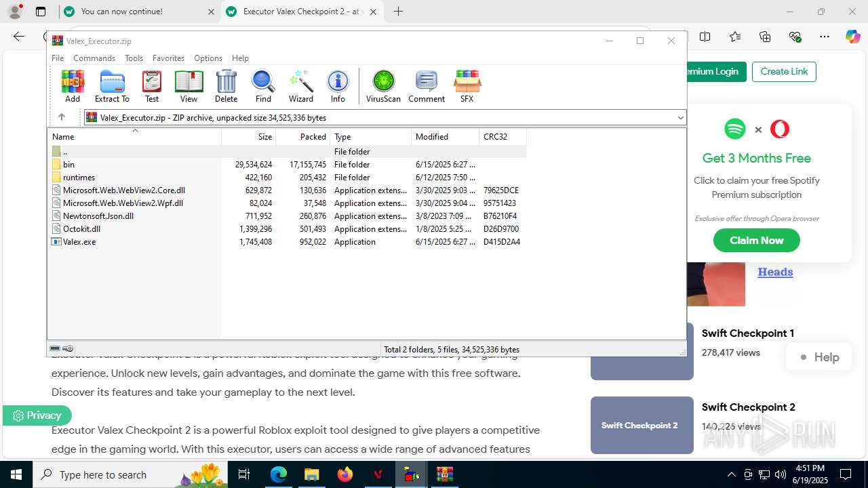Sort by the Name column header
Viewport: 868px width, 488px height.
(x=134, y=137)
